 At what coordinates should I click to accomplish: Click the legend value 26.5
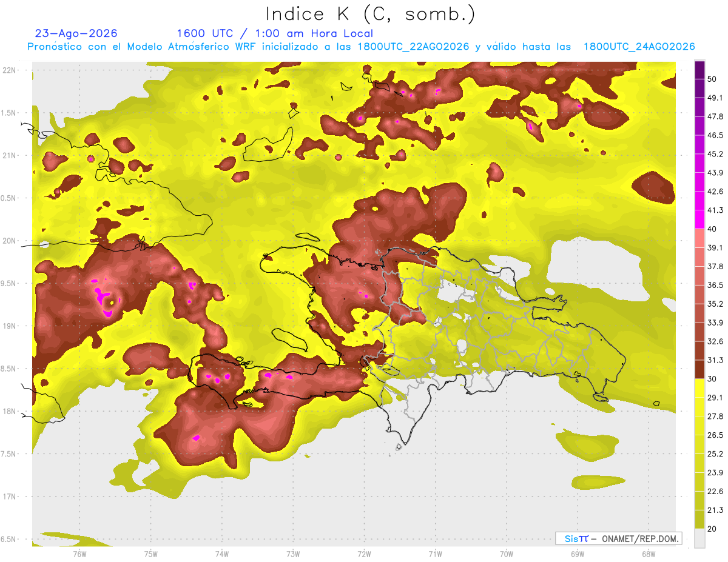pyautogui.click(x=715, y=435)
